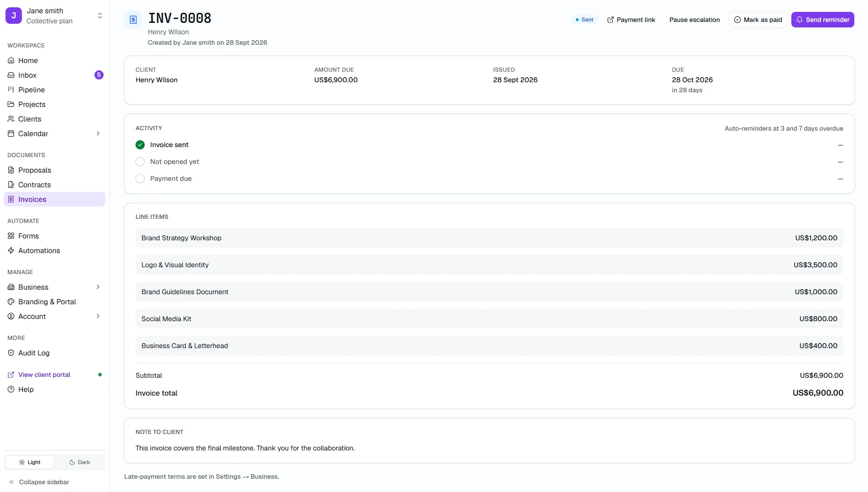This screenshot has height=492, width=868.
Task: Click the Invoice sent green checkmark
Action: point(140,145)
